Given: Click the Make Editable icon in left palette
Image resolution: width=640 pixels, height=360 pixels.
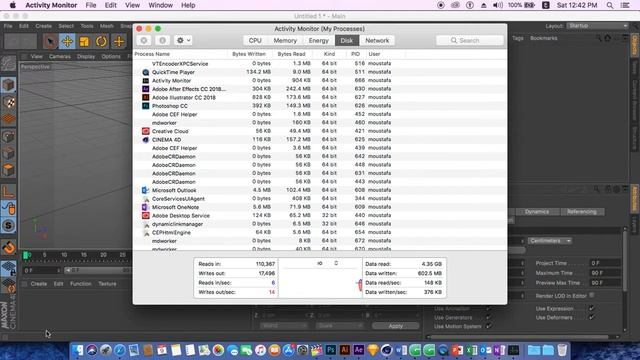Looking at the screenshot, I should tap(8, 63).
